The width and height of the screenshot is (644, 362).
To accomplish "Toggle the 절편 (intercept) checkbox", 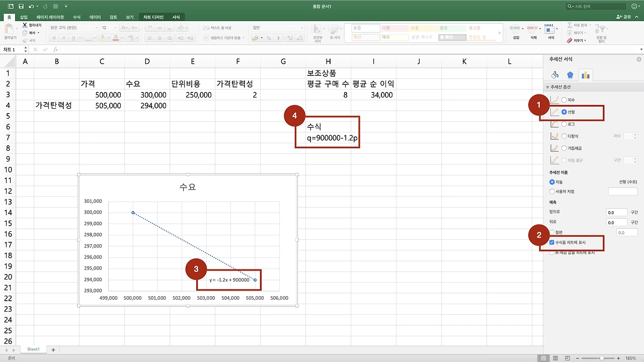I will [x=552, y=232].
